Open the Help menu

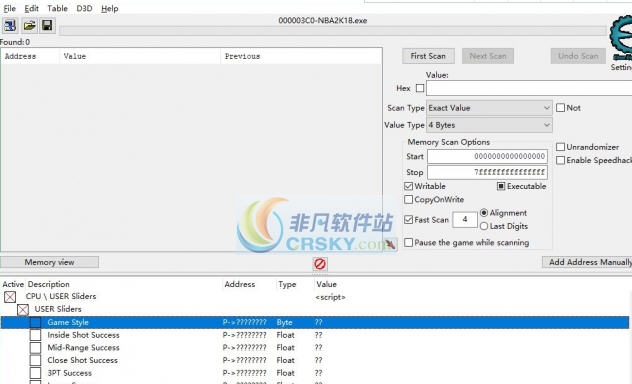coord(110,8)
